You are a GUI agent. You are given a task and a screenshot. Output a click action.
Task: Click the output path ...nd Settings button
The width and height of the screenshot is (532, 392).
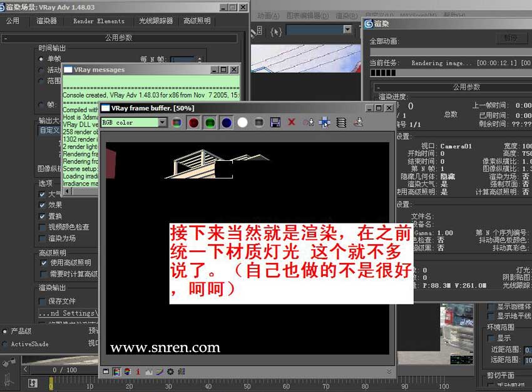click(x=68, y=313)
